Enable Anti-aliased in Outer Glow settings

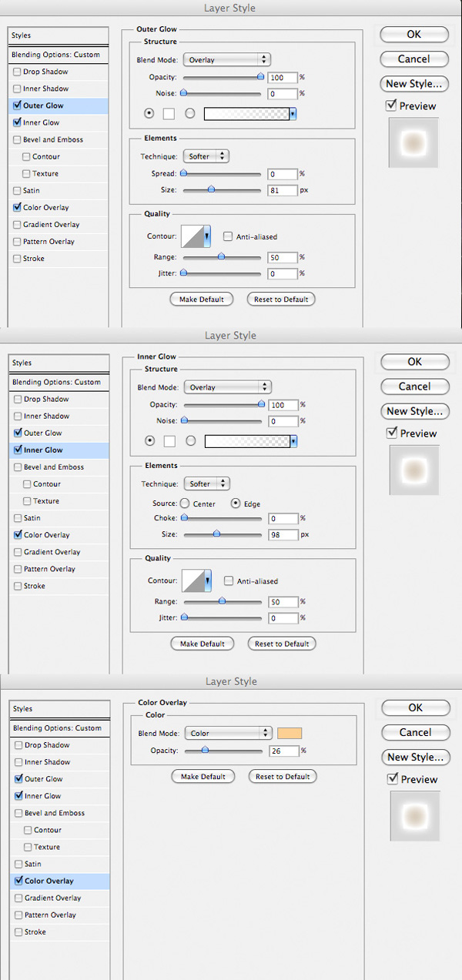pos(228,236)
